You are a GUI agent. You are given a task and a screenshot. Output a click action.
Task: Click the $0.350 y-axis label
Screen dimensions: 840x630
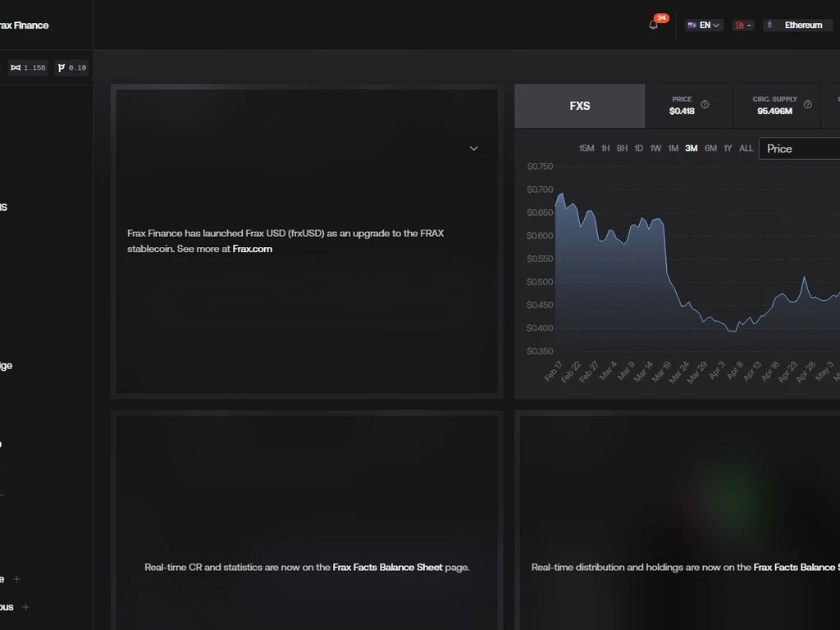coord(540,351)
